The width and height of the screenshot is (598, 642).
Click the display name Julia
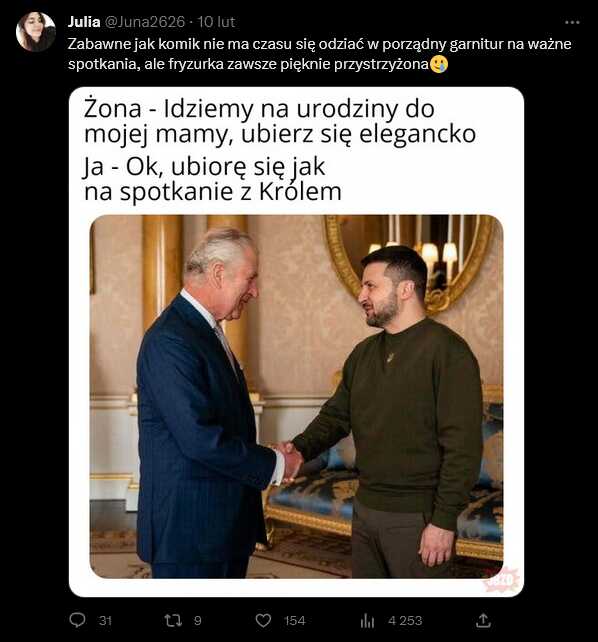tap(84, 22)
